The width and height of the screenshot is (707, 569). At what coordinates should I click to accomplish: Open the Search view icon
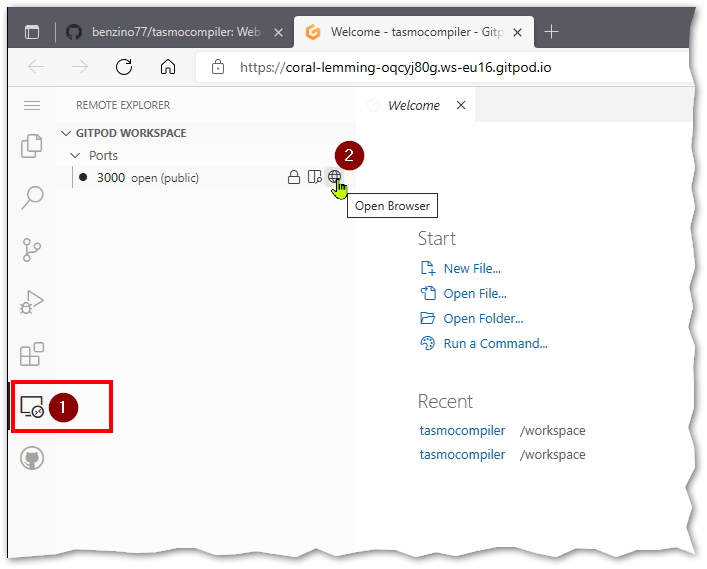[32, 197]
